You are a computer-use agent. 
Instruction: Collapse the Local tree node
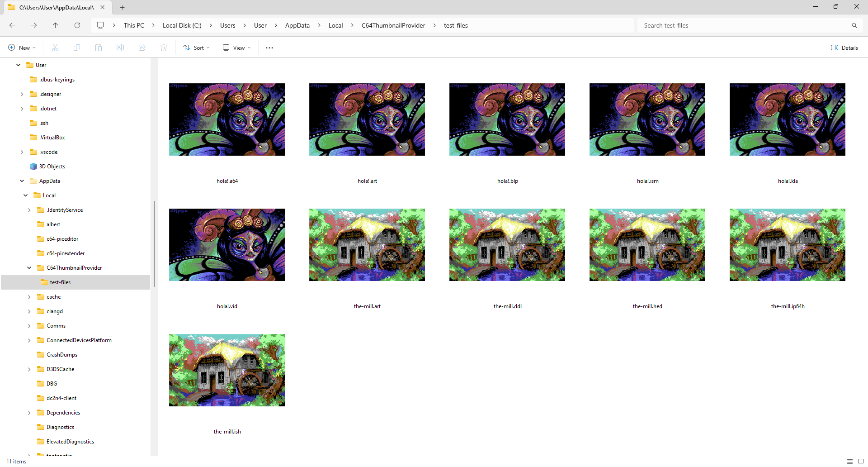[x=25, y=195]
